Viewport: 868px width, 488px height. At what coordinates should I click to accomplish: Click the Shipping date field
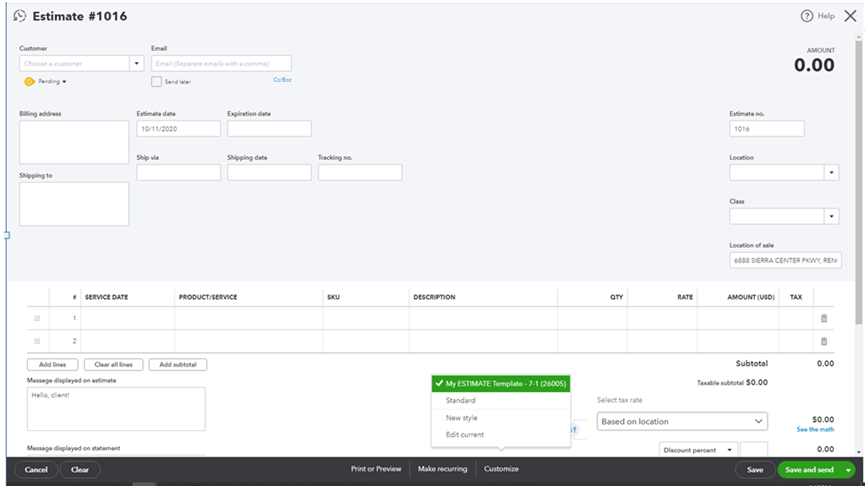tap(269, 173)
